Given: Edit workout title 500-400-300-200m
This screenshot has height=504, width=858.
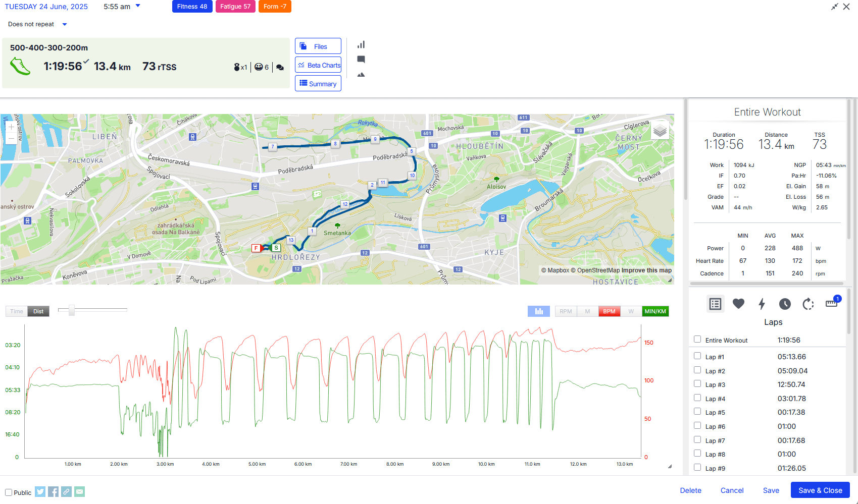Looking at the screenshot, I should [49, 48].
